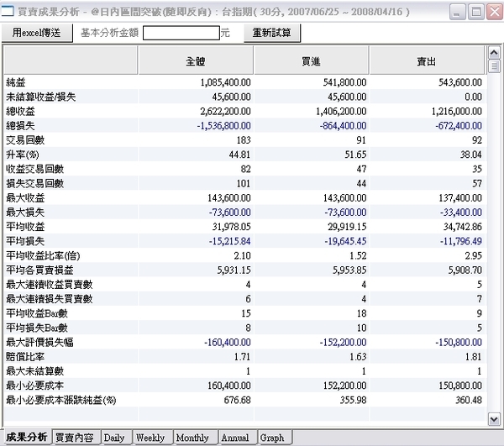Select 最小必要成本 buy value 152,200.00
This screenshot has width=504, height=446.
point(345,386)
